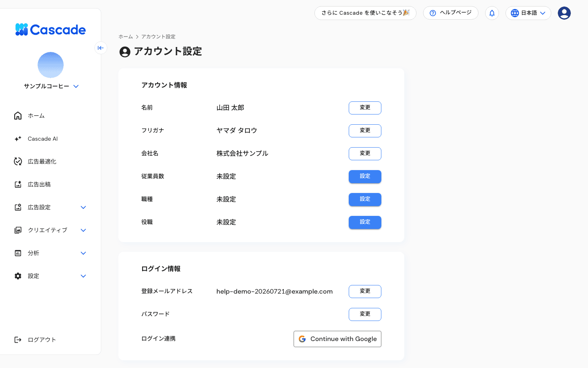Click the ホーム house icon in sidebar

18,116
